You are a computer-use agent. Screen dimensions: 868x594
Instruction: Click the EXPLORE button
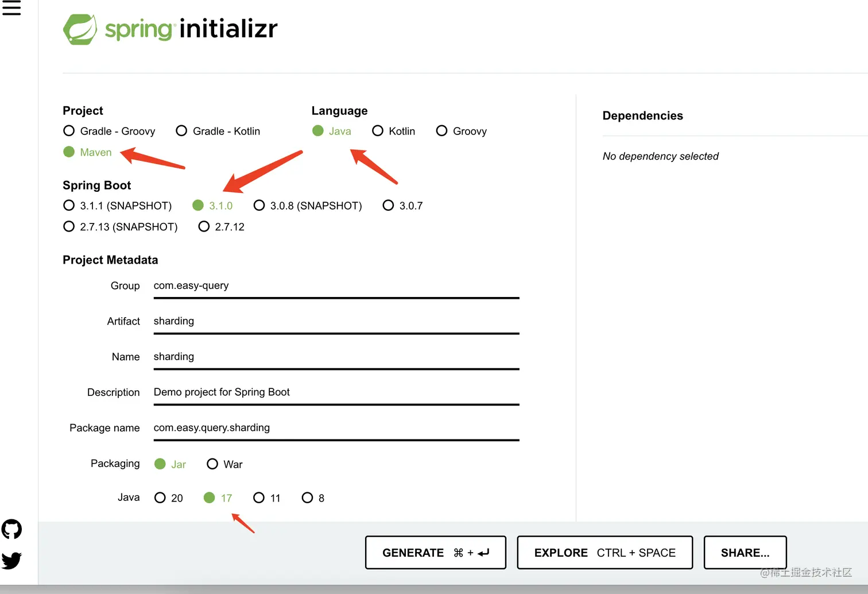[605, 553]
